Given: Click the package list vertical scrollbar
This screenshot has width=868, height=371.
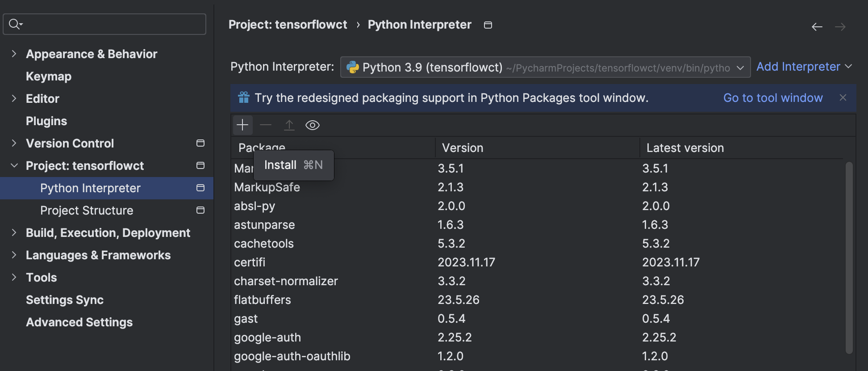Looking at the screenshot, I should 849,257.
